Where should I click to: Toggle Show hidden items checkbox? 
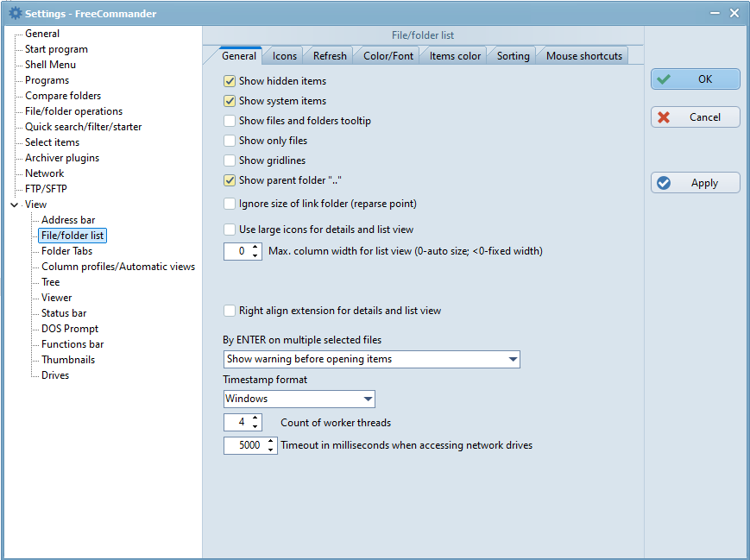coord(230,81)
